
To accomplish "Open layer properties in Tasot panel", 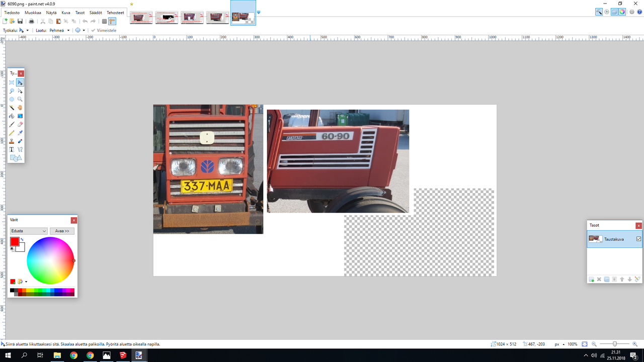I will (x=637, y=279).
